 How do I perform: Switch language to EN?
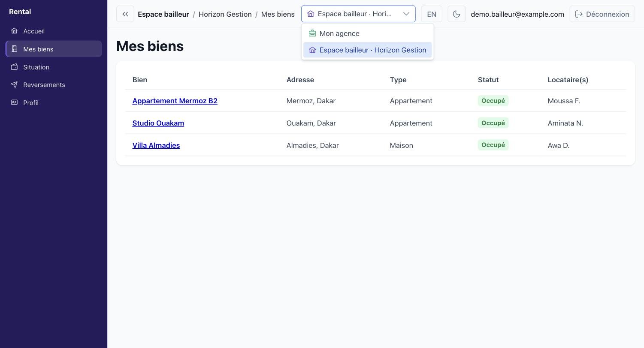click(432, 14)
